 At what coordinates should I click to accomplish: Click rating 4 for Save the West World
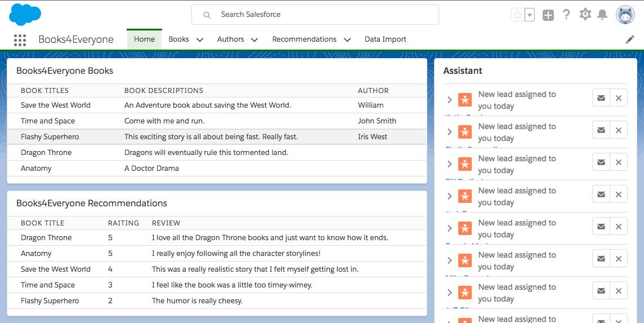[x=110, y=269]
